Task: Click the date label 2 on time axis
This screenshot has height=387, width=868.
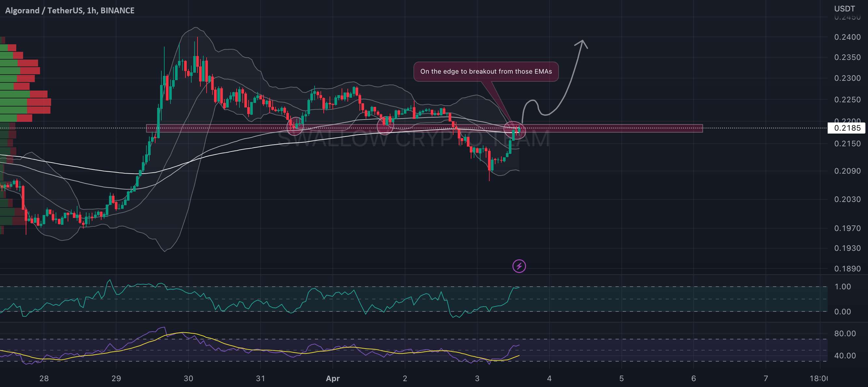Action: (x=405, y=379)
